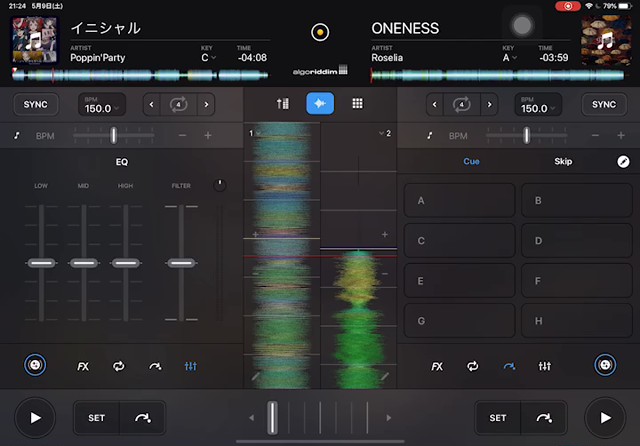Screen dimensions: 640x446
Task: Tap the HIGH EQ fader handle
Action: tap(126, 263)
